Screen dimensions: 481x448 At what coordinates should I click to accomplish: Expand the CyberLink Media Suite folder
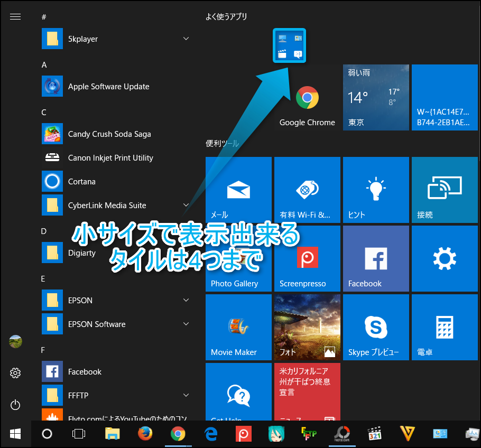pyautogui.click(x=186, y=205)
